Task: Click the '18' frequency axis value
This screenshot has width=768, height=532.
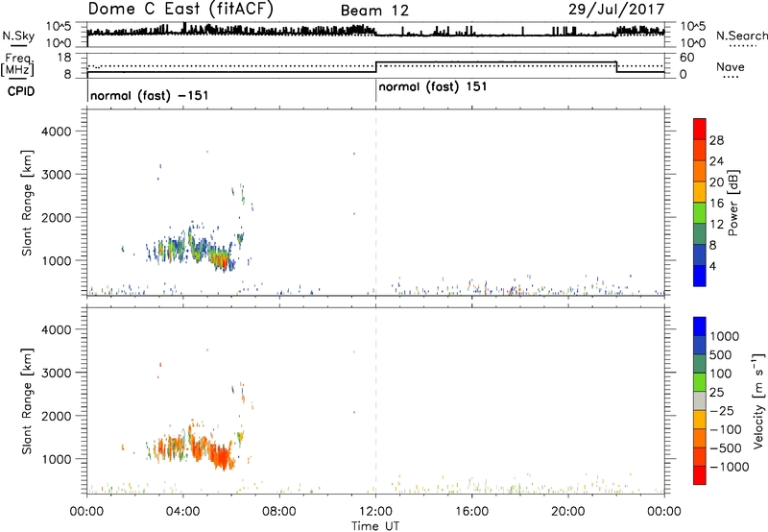Action: point(65,58)
